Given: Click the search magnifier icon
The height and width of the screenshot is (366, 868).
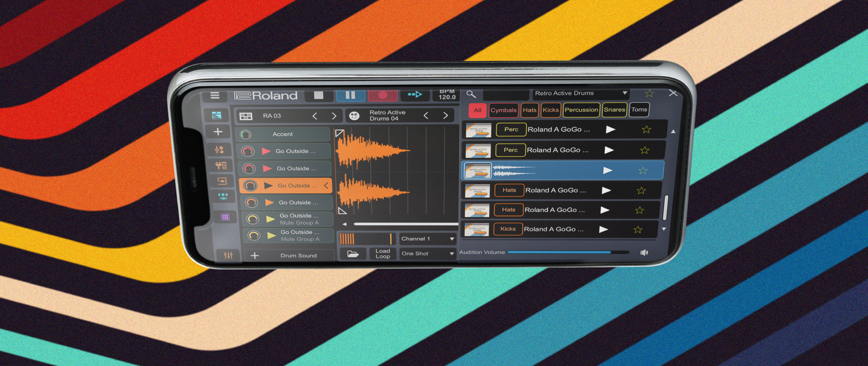Looking at the screenshot, I should tap(471, 94).
